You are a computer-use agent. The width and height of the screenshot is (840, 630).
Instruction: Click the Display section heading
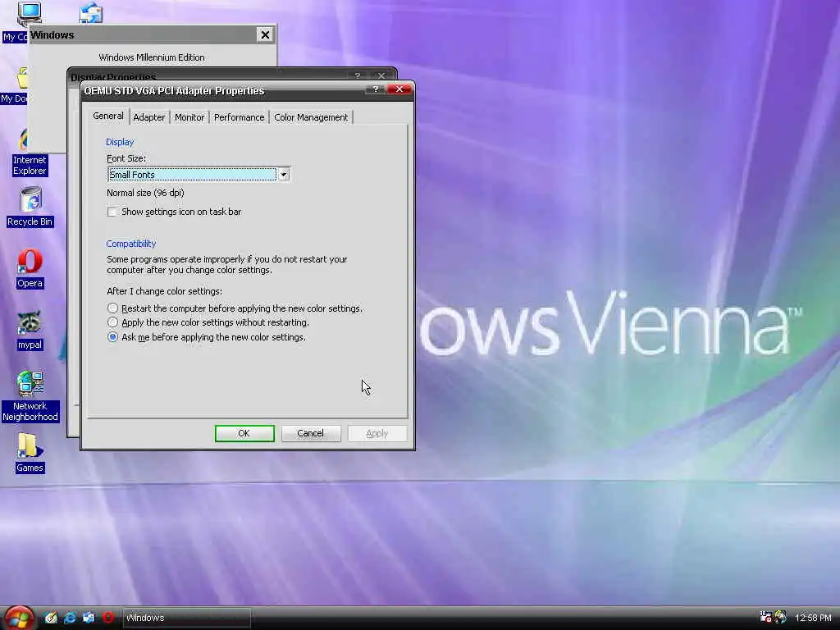120,142
